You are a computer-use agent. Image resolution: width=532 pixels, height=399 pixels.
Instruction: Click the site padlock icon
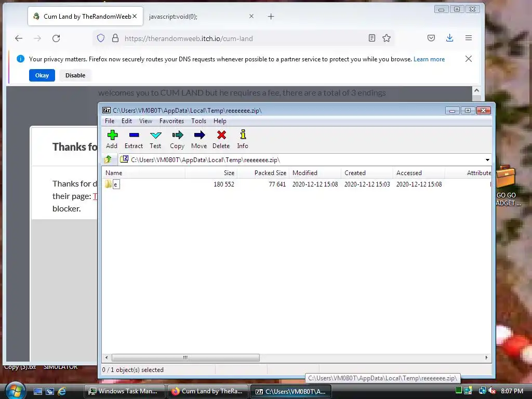point(115,38)
